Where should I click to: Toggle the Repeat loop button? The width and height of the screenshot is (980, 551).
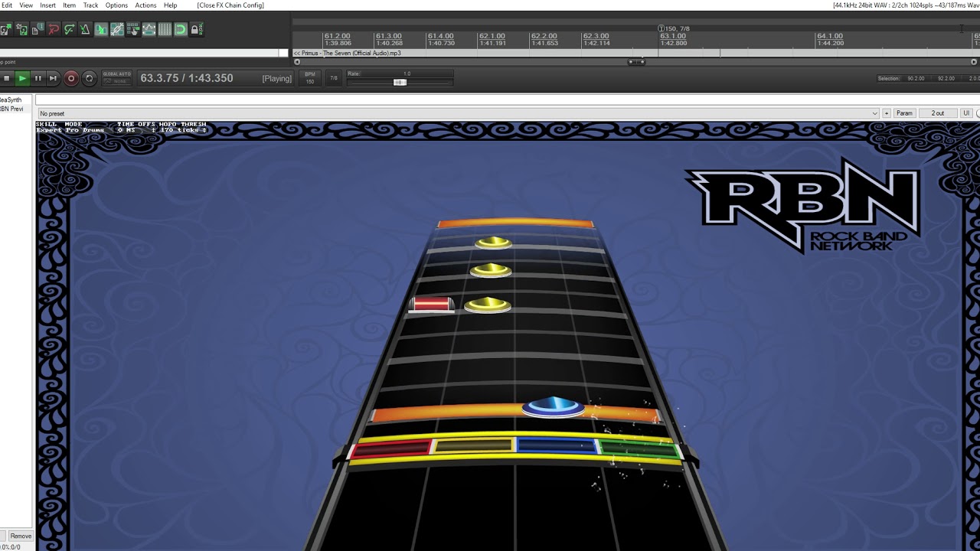click(89, 78)
